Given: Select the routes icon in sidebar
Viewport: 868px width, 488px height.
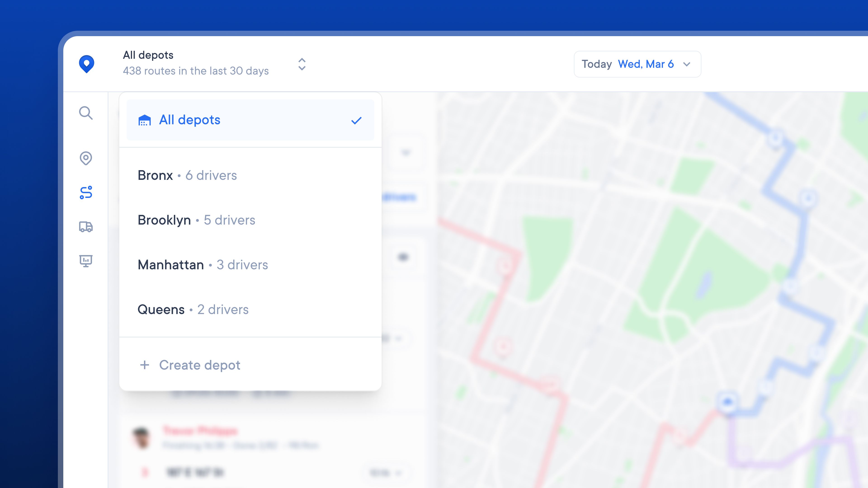Looking at the screenshot, I should pyautogui.click(x=86, y=192).
